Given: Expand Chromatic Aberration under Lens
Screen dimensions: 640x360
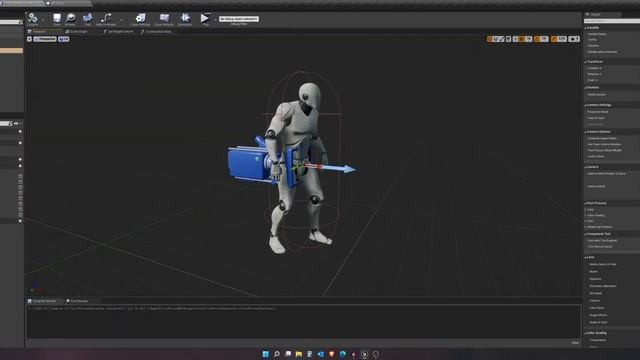Looking at the screenshot, I should click(x=602, y=286).
